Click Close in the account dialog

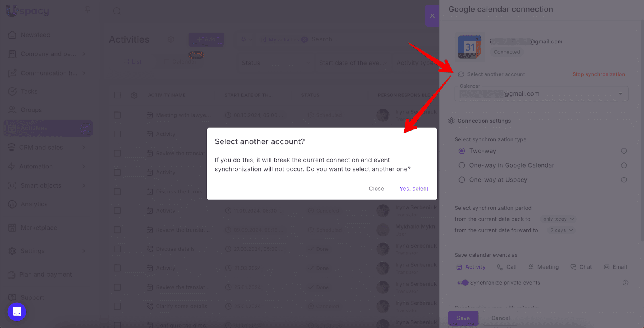pyautogui.click(x=376, y=189)
